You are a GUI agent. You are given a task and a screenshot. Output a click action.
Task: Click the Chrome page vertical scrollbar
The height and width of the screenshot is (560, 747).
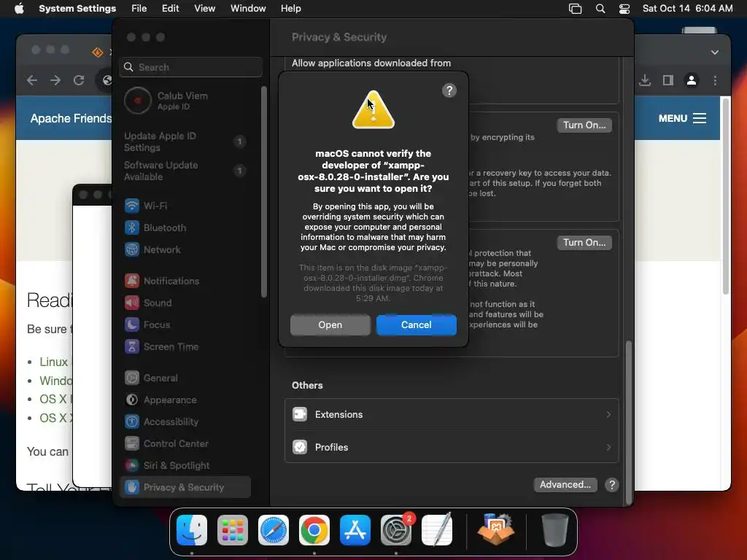point(726,195)
